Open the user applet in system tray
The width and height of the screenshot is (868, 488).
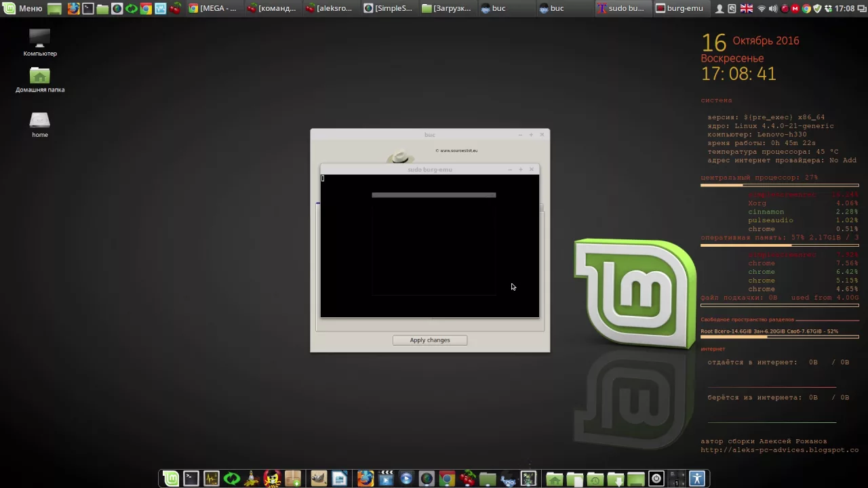719,9
